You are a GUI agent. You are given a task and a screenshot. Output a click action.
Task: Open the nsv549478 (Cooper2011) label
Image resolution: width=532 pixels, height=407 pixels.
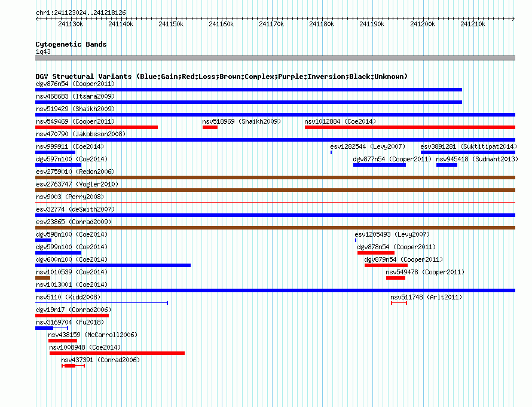[425, 272]
